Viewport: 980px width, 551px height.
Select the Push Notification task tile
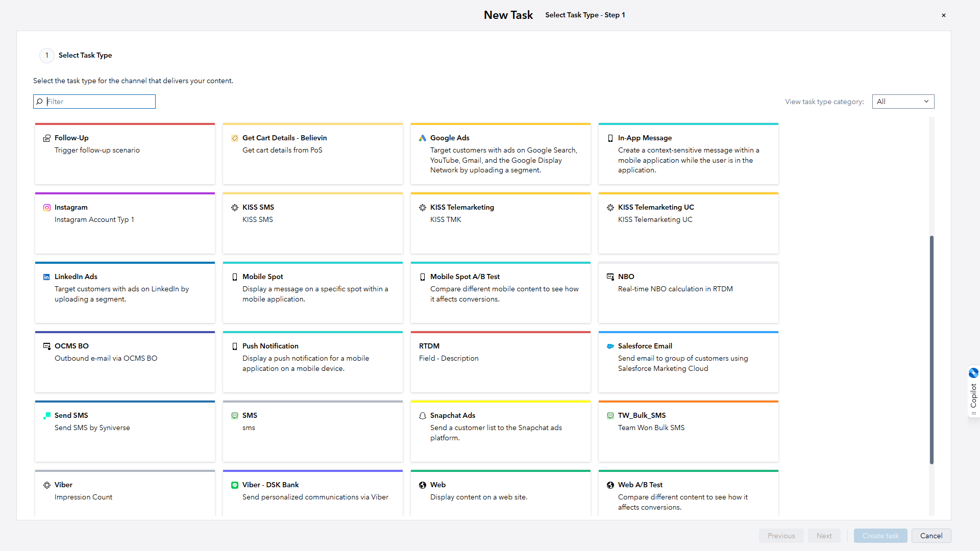tap(312, 362)
